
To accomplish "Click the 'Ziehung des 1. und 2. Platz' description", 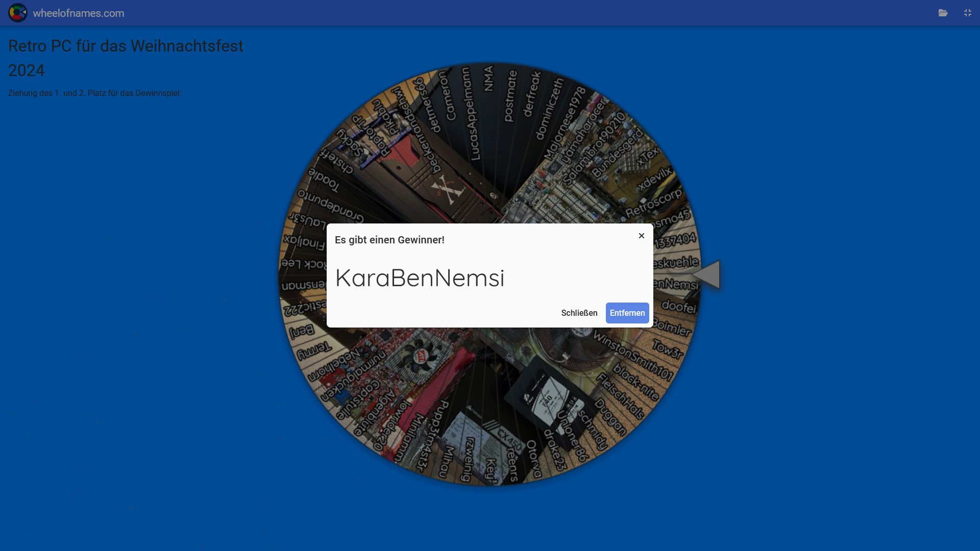I will pos(94,93).
